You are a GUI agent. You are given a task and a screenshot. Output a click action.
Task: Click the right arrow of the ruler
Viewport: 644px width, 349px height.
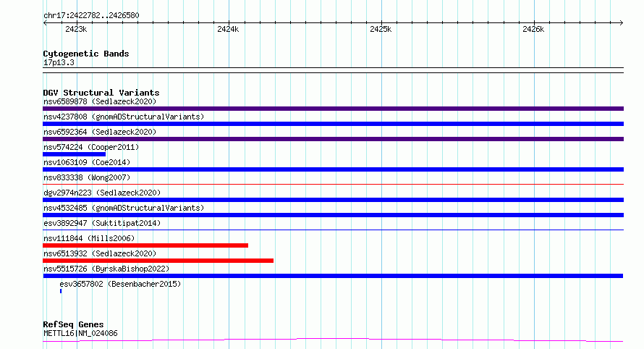(x=622, y=23)
